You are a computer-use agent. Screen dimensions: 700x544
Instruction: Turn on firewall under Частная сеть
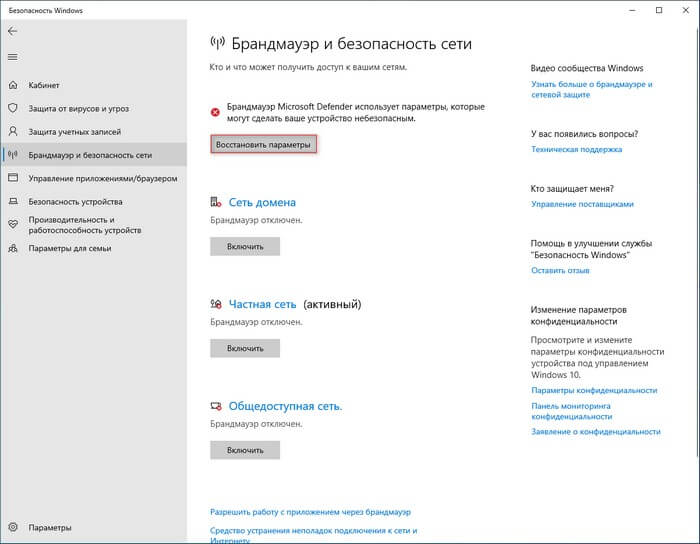(244, 348)
